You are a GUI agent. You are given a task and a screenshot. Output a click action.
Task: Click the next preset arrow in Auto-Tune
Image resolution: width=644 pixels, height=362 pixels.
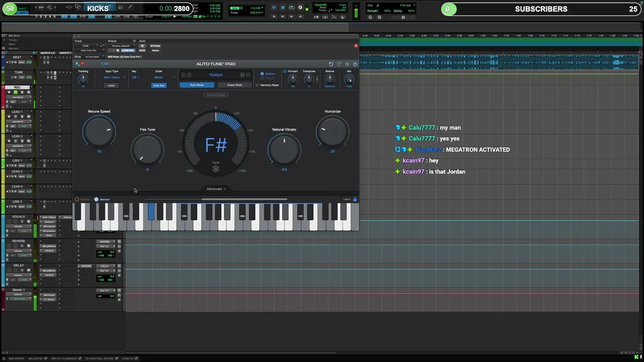coord(189,75)
